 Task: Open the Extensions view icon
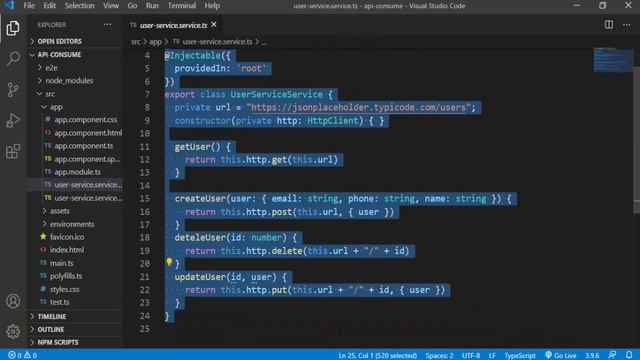pos(13,151)
